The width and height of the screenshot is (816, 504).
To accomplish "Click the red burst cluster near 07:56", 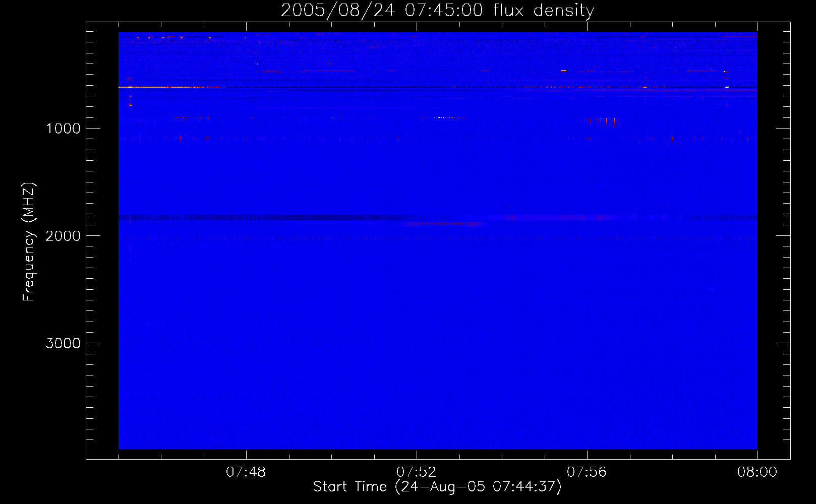I will (600, 121).
